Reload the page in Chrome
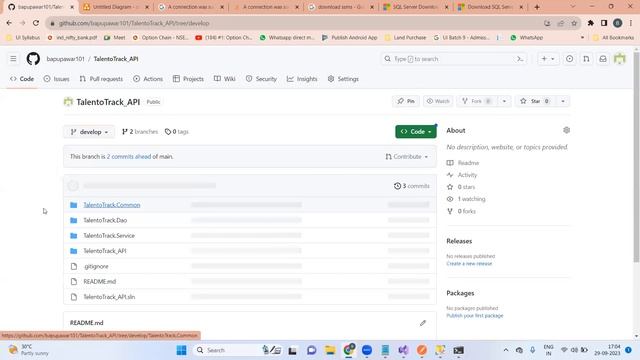This screenshot has height=360, width=640. point(36,23)
